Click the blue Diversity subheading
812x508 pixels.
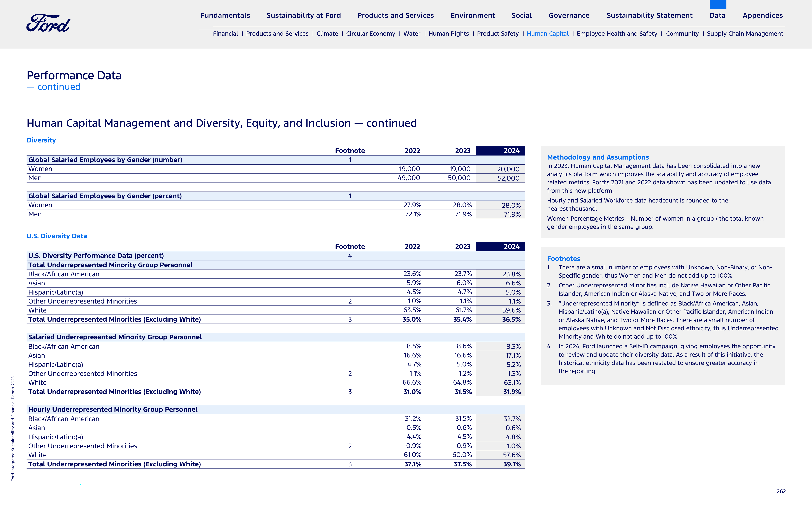[x=41, y=140]
